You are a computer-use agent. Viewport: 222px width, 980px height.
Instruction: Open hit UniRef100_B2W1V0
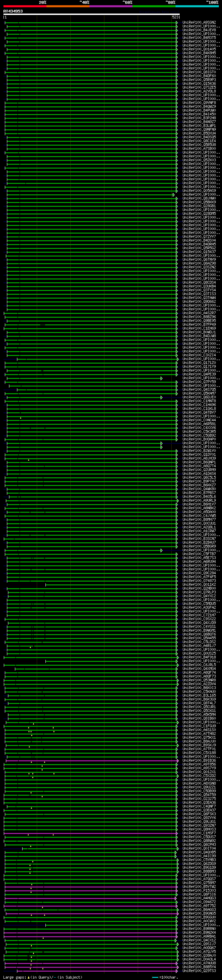(x=199, y=451)
